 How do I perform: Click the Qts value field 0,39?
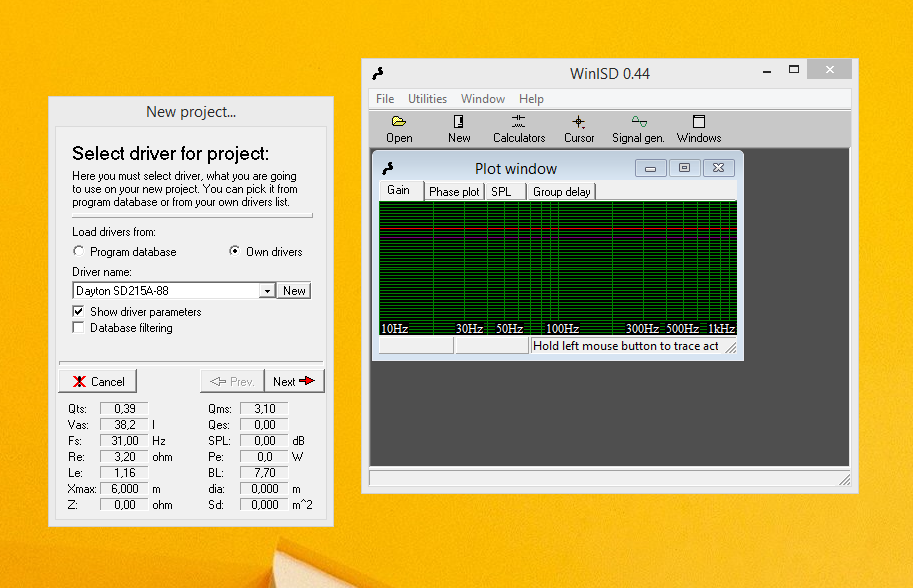(x=124, y=408)
